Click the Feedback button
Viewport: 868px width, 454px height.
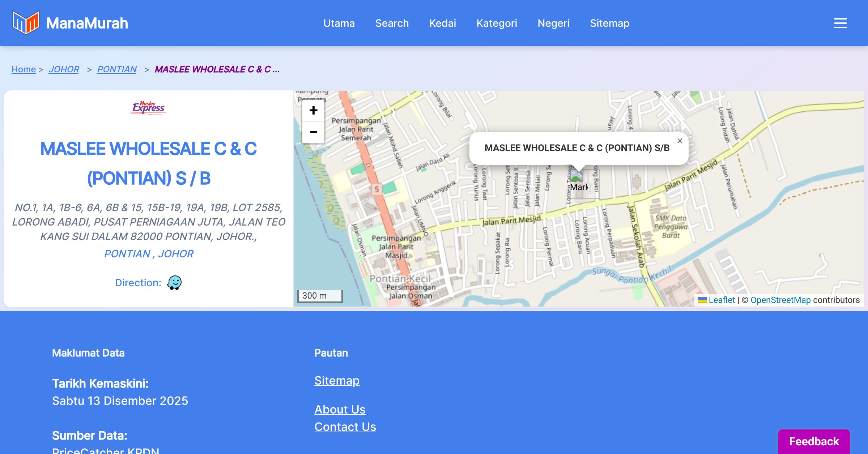point(814,441)
